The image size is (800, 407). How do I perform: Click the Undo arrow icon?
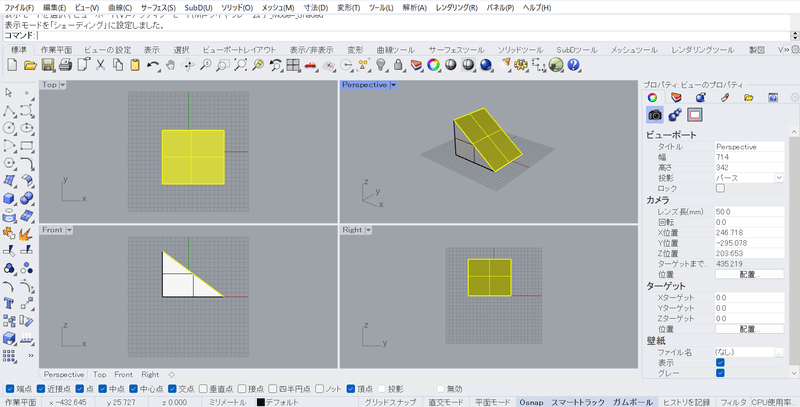click(x=153, y=65)
